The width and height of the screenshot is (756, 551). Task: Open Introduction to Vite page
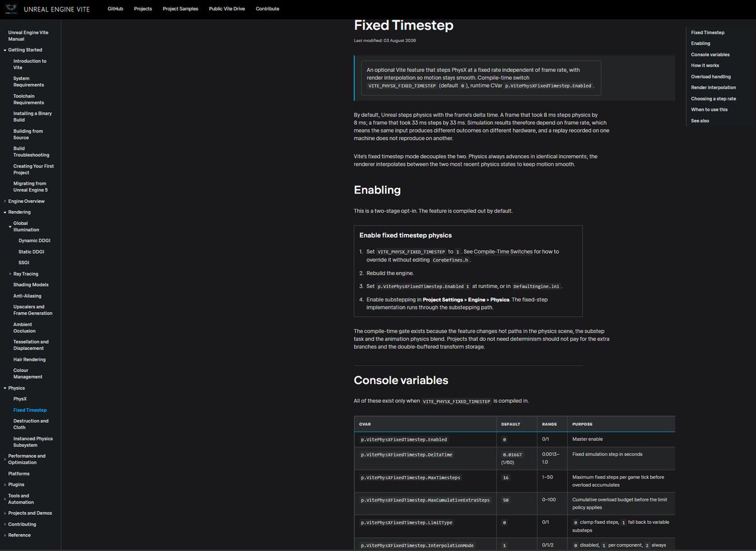30,64
